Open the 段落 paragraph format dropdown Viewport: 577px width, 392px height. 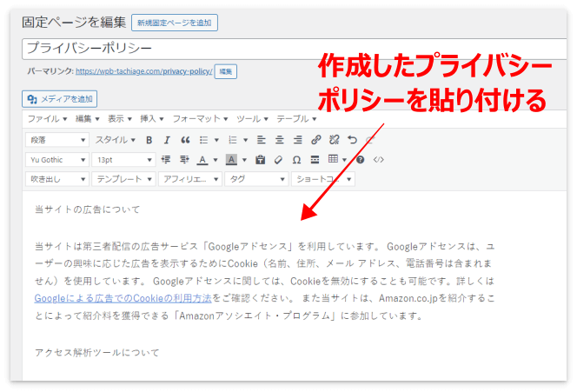(57, 140)
